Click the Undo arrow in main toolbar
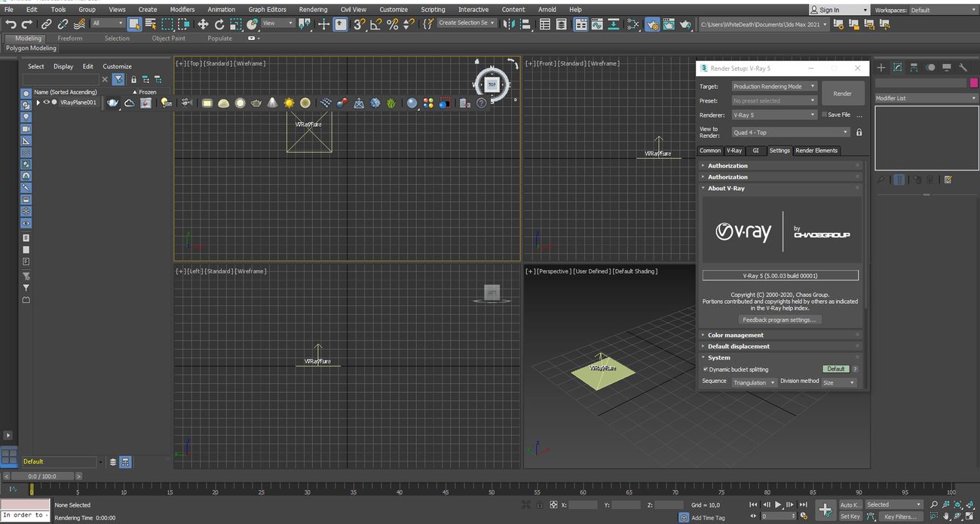 click(11, 24)
